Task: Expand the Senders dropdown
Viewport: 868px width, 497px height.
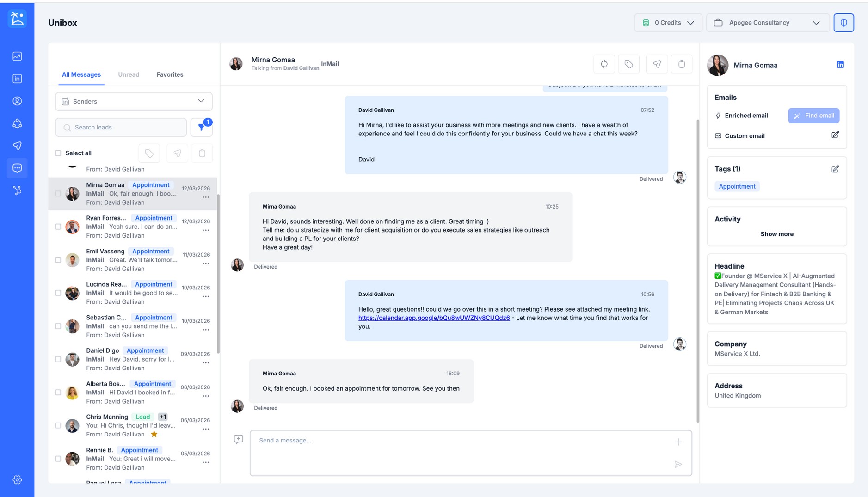Action: point(134,101)
